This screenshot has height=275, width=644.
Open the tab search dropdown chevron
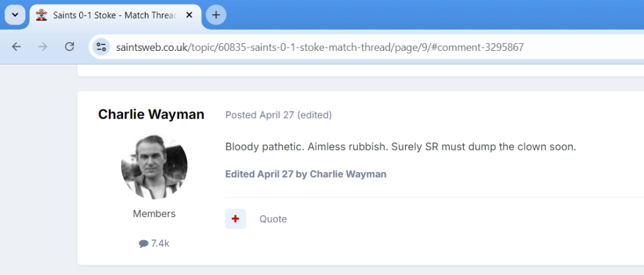click(x=15, y=15)
